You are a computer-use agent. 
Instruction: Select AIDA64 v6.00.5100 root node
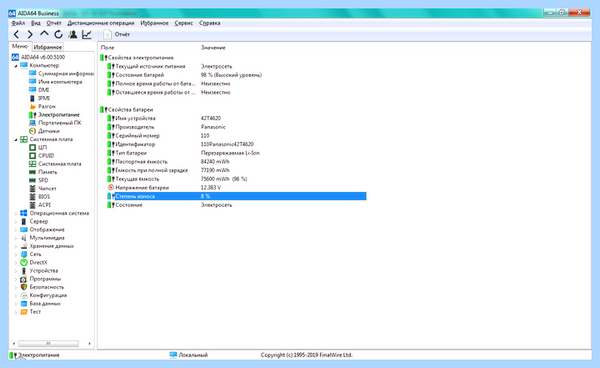[38, 57]
